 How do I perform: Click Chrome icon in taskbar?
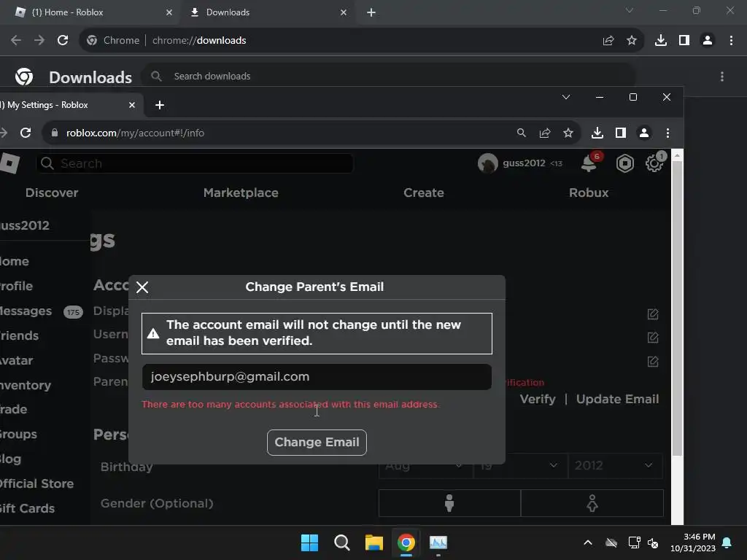click(x=406, y=542)
